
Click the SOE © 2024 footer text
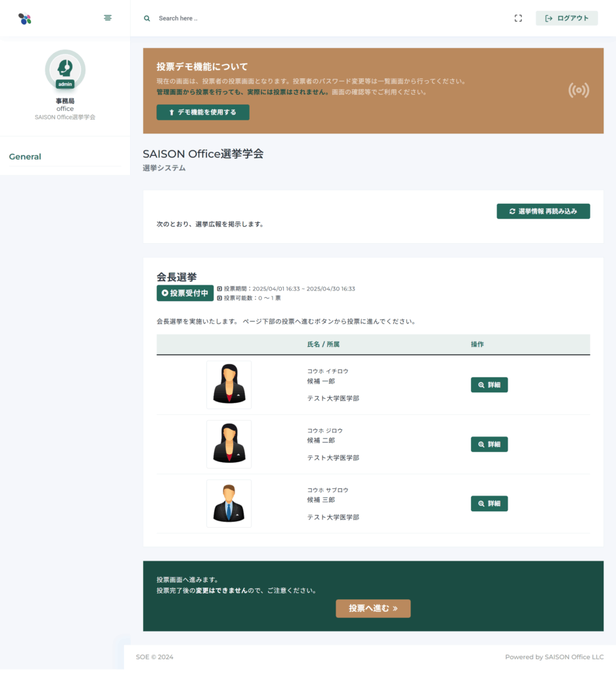tap(154, 657)
